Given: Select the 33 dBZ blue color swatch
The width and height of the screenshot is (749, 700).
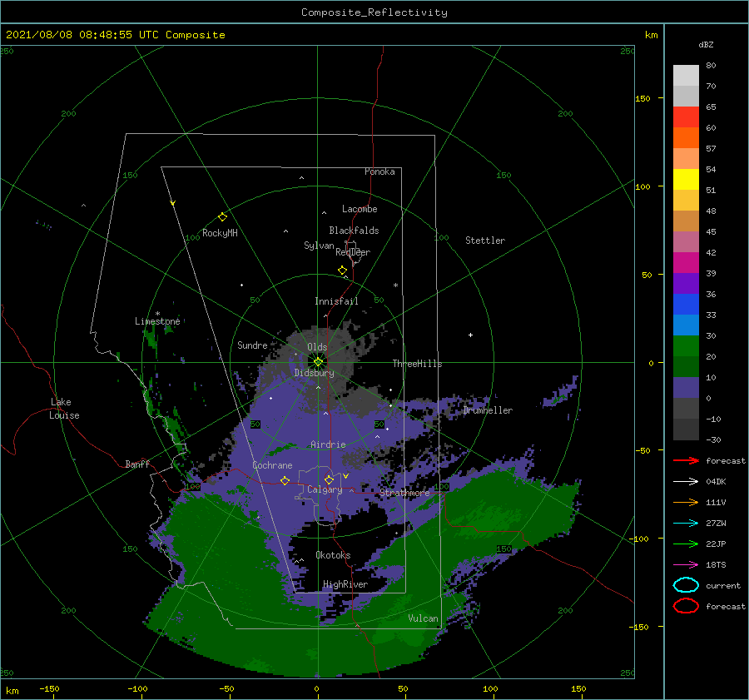Looking at the screenshot, I should click(686, 325).
